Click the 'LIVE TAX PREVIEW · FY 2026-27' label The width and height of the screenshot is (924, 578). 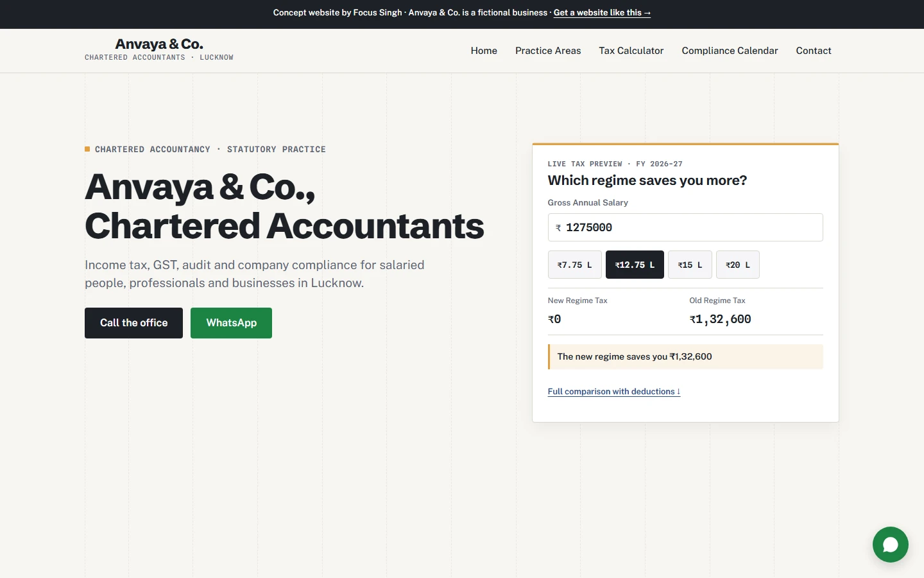click(615, 164)
